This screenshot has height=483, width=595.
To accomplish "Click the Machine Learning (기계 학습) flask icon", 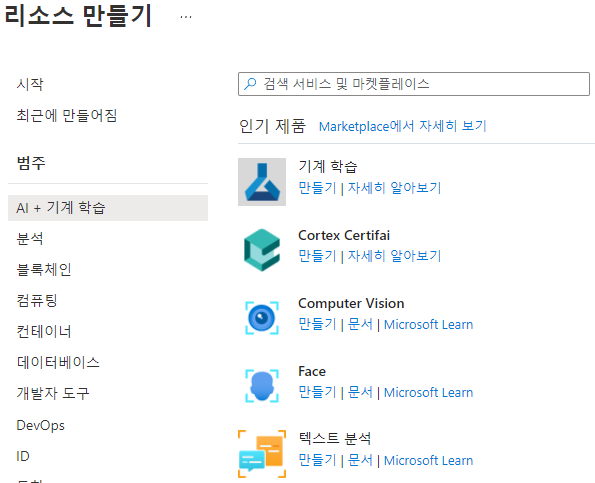I will tap(262, 182).
